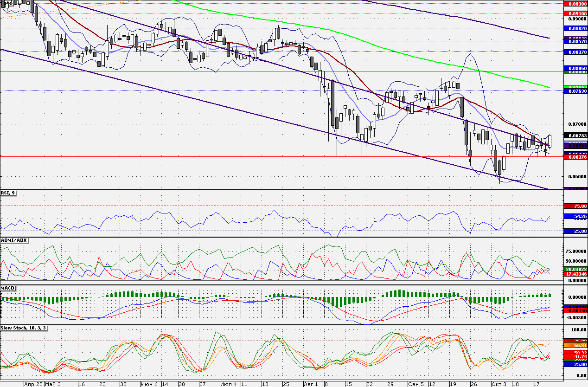The width and height of the screenshot is (588, 387).
Task: Click the current price tag 0.06783
Action: (575, 135)
